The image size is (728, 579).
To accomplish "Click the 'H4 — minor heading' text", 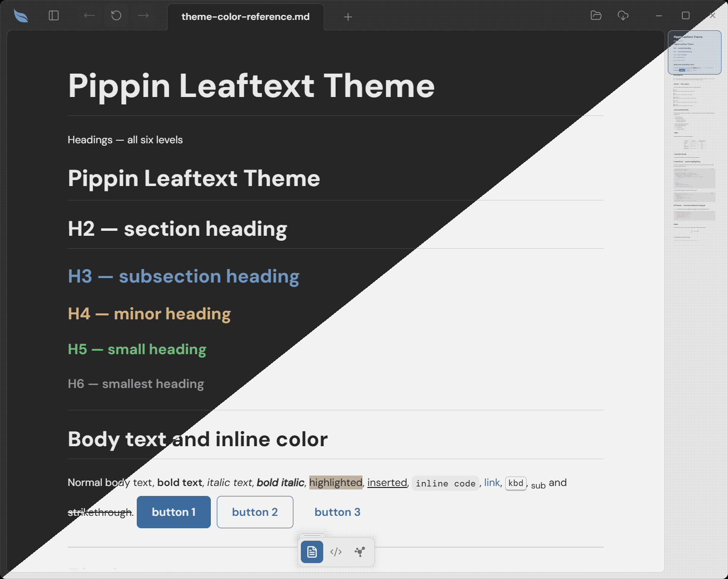I will 149,314.
